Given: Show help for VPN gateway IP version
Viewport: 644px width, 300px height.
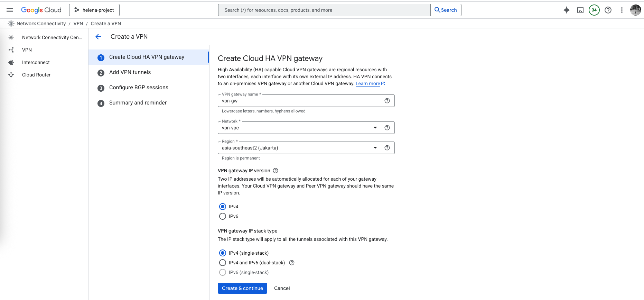Looking at the screenshot, I should pyautogui.click(x=276, y=171).
